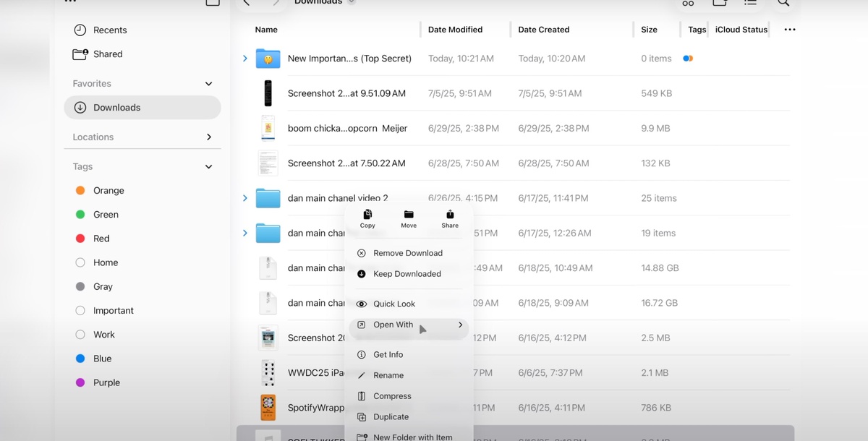Select the SpotifyWrapped file icon

click(x=268, y=408)
